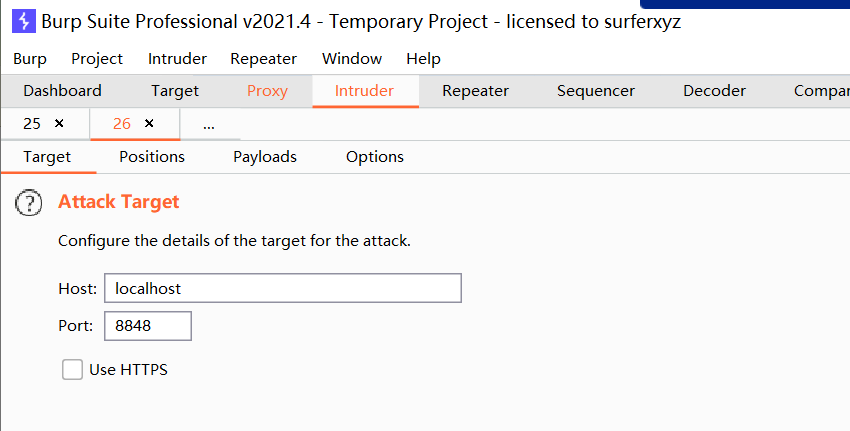Image resolution: width=850 pixels, height=431 pixels.
Task: Go to the Sequencer tab
Action: 595,91
